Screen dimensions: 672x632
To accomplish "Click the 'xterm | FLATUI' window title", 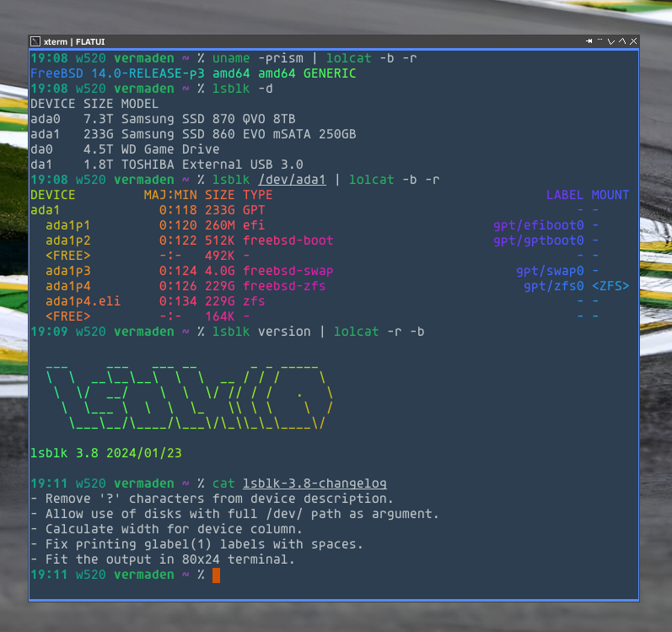I will click(x=74, y=41).
